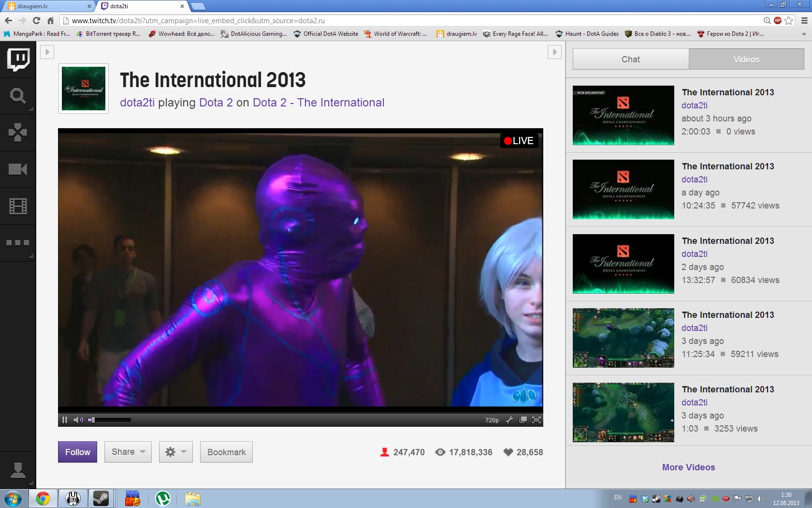Open uTorrent from the taskbar
The width and height of the screenshot is (812, 508).
[163, 498]
